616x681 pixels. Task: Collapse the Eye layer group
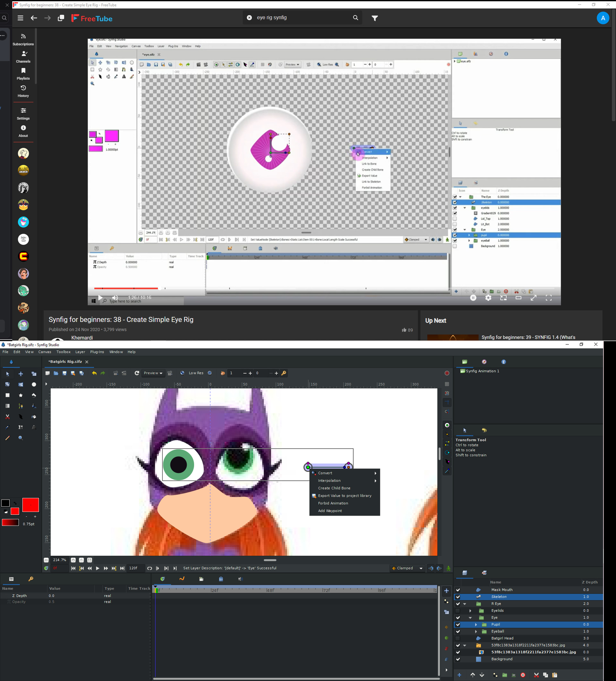coord(470,617)
